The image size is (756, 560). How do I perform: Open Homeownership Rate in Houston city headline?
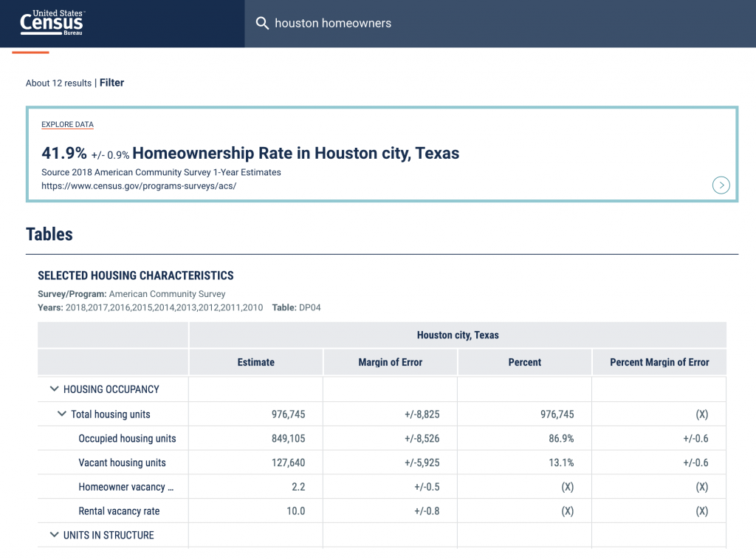[295, 153]
